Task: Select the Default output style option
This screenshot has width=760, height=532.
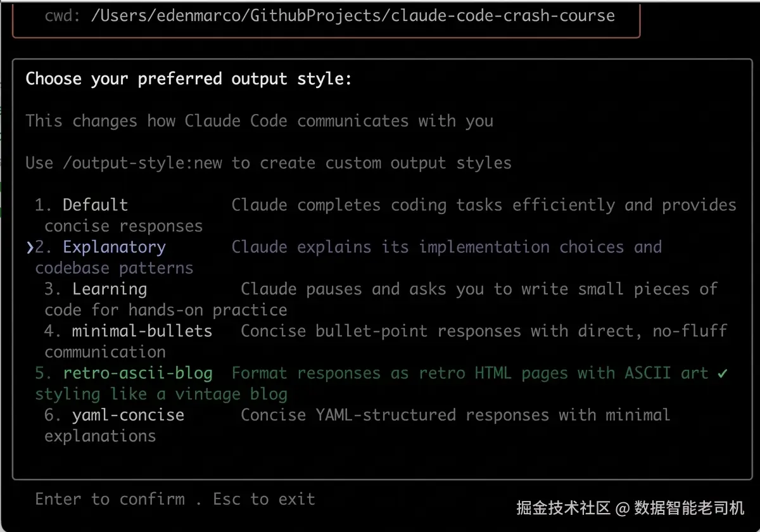Action: 95,205
